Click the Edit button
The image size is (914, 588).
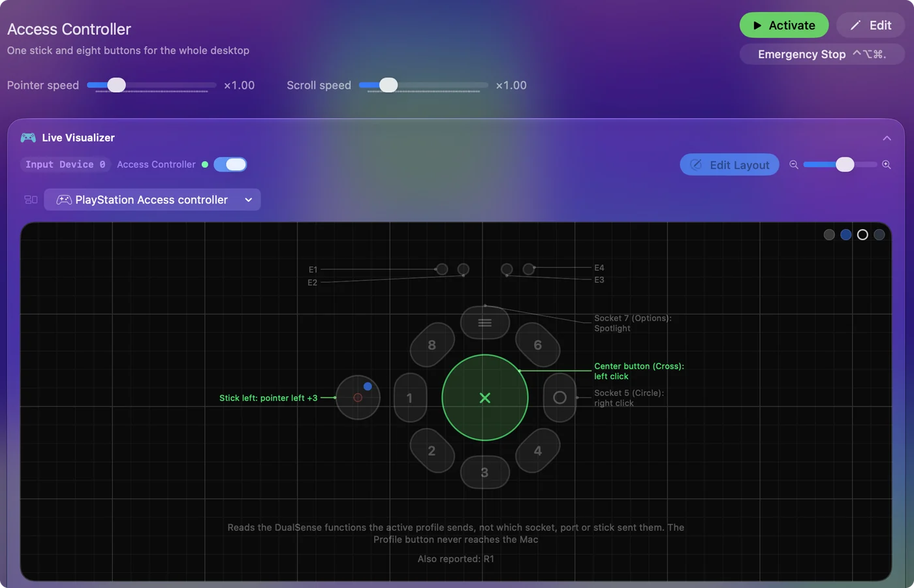coord(871,25)
